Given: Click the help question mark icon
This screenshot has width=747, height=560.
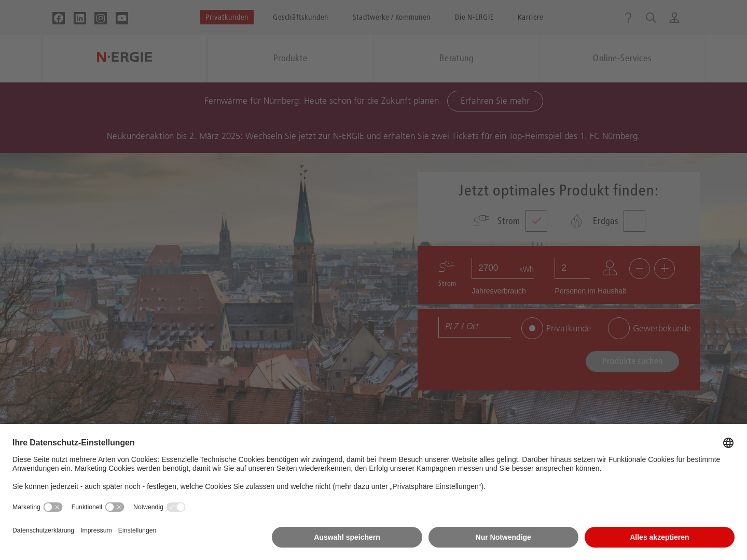Looking at the screenshot, I should (x=628, y=18).
